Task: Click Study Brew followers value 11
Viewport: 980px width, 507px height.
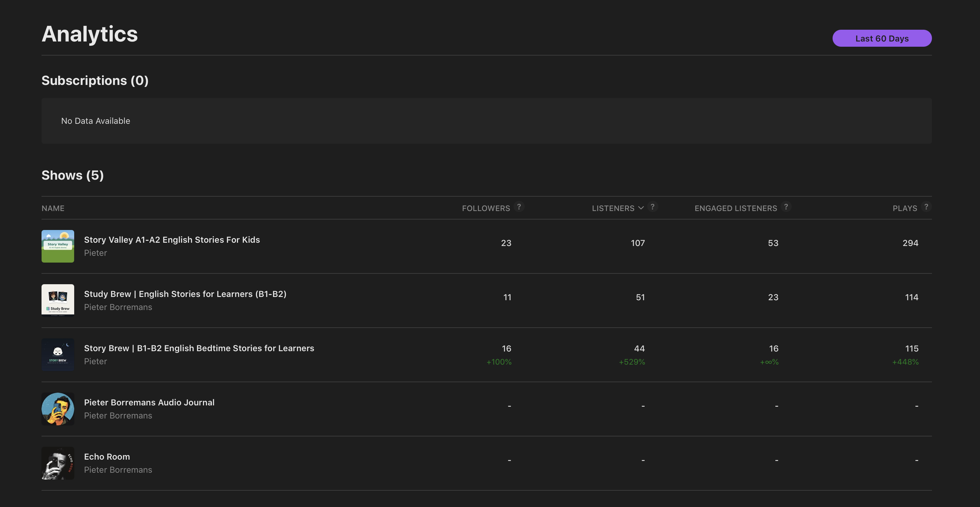Action: coord(507,297)
